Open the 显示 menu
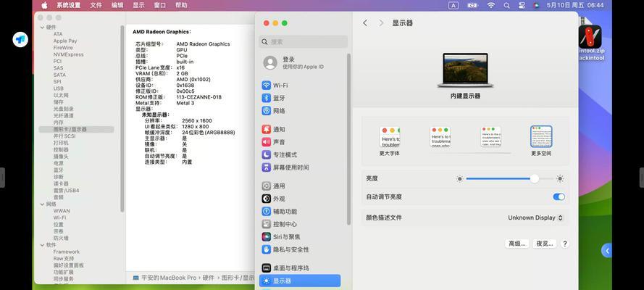 (x=138, y=5)
